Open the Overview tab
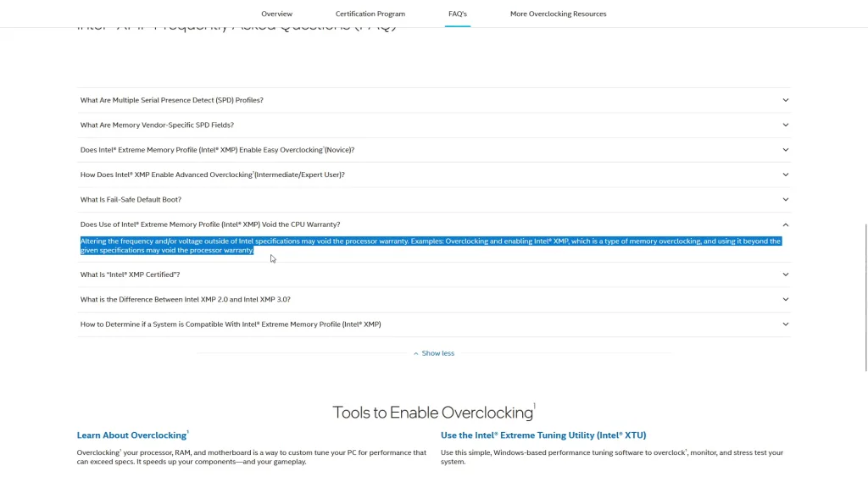 click(x=277, y=14)
